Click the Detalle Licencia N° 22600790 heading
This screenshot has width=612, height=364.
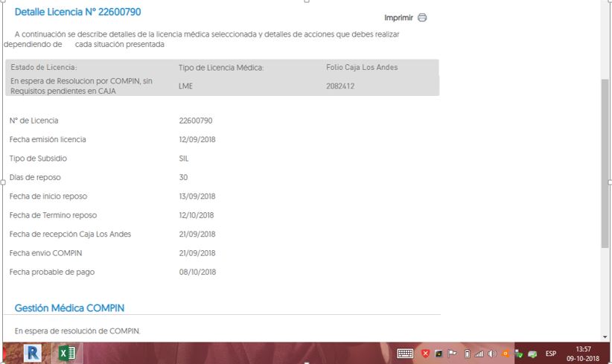pyautogui.click(x=77, y=12)
